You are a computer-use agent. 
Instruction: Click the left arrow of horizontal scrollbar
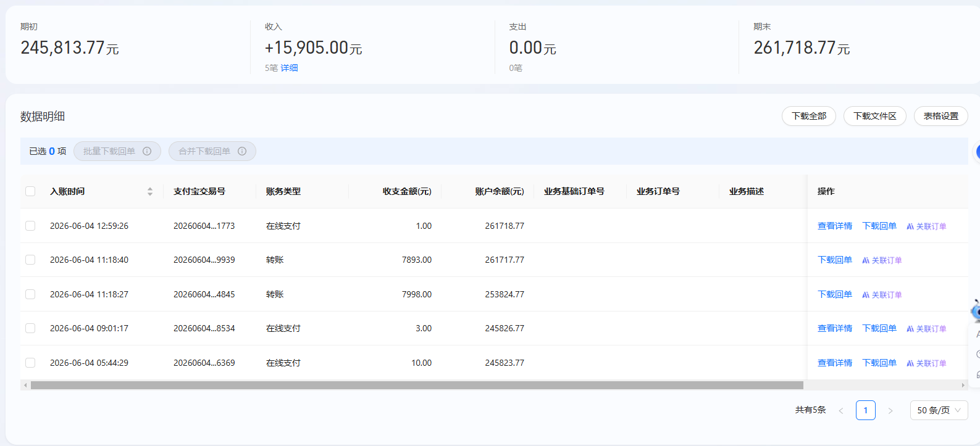click(x=25, y=385)
